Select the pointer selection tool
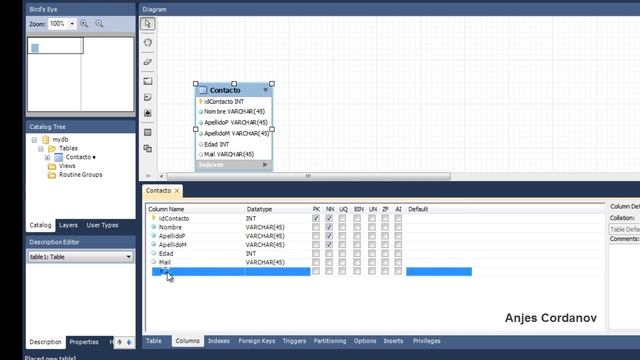Viewport: 640px width, 360px height. tap(148, 24)
